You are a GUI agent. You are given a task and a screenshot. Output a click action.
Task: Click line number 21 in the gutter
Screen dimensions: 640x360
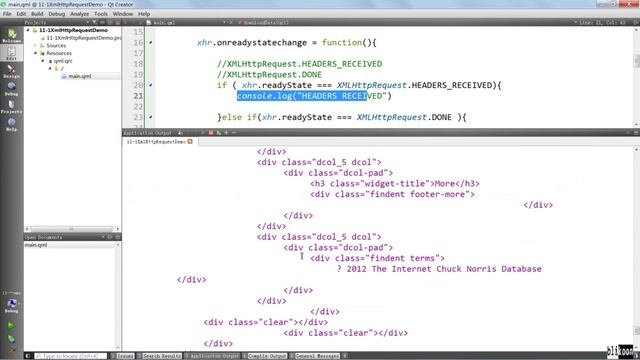138,96
